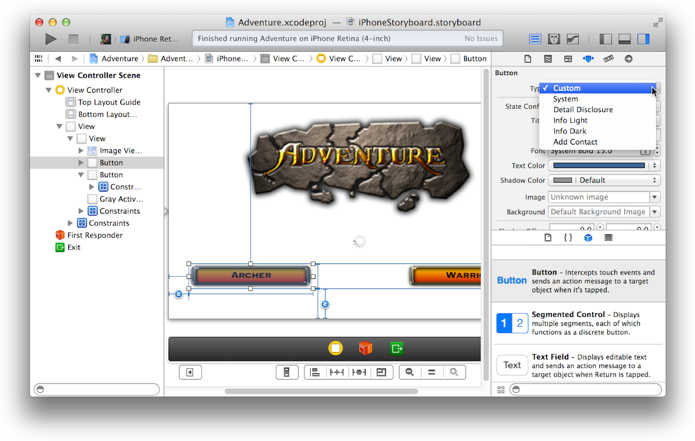Choose Add Contact button type
Screen dimensions: 695x441
[x=597, y=142]
